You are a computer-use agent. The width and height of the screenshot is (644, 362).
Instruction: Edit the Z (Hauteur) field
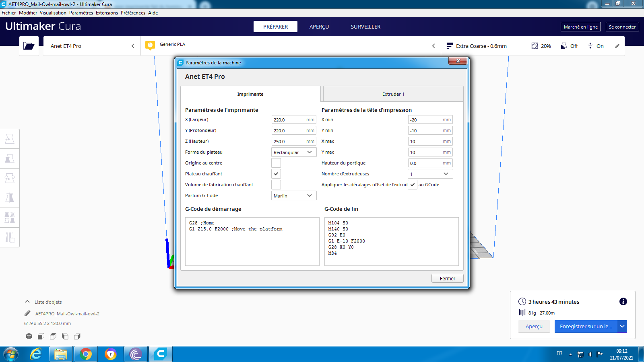coord(294,141)
